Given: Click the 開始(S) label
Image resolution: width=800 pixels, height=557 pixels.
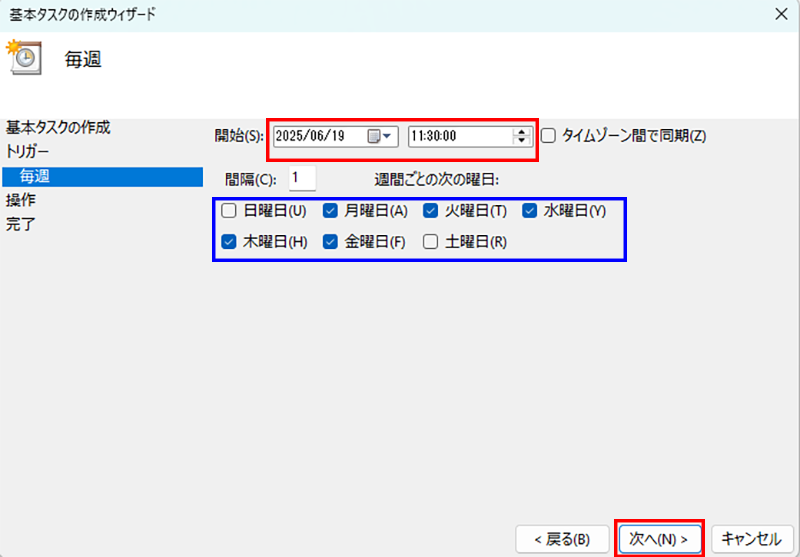Looking at the screenshot, I should pyautogui.click(x=239, y=136).
